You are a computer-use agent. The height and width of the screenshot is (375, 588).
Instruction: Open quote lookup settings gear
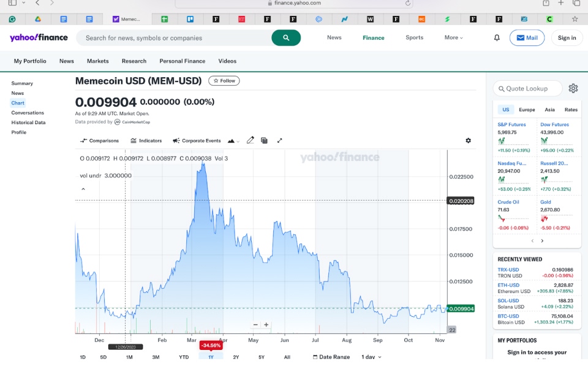(x=573, y=89)
